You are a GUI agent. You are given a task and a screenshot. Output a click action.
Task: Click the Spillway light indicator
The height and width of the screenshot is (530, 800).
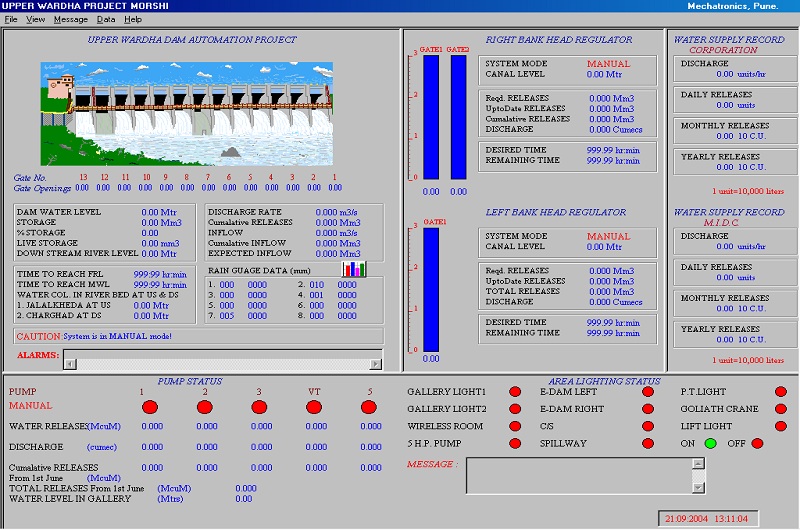647,443
